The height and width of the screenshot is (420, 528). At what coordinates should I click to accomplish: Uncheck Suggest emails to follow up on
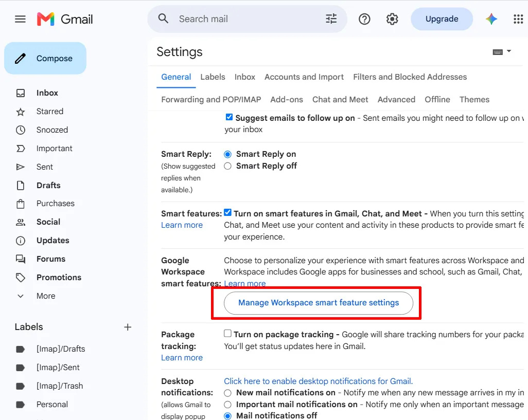pyautogui.click(x=229, y=117)
